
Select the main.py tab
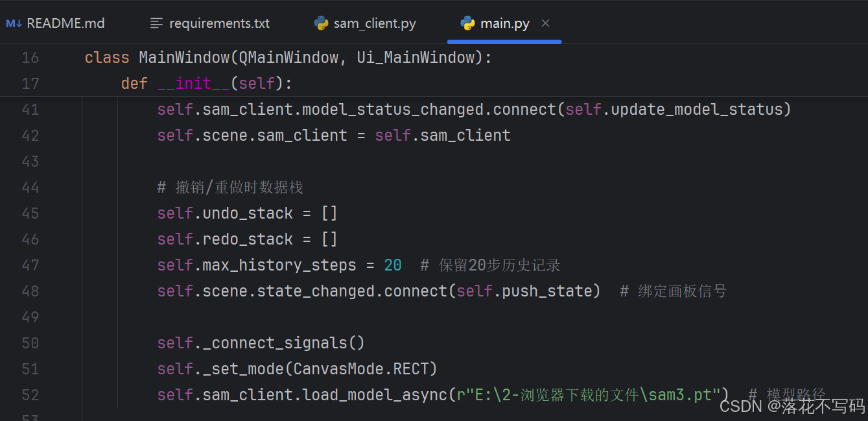[504, 23]
